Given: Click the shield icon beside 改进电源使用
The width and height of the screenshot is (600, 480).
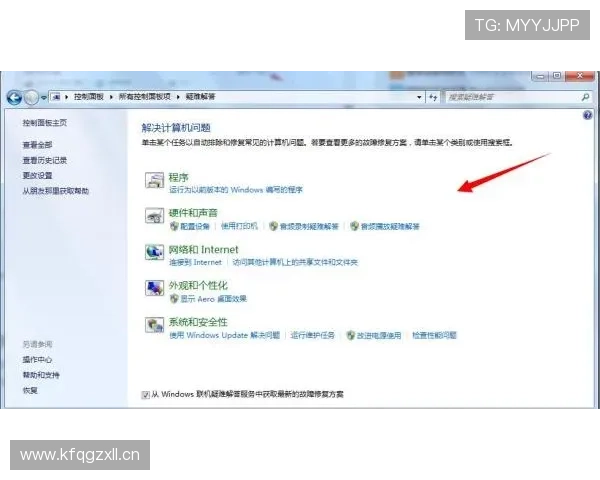Looking at the screenshot, I should (x=351, y=335).
